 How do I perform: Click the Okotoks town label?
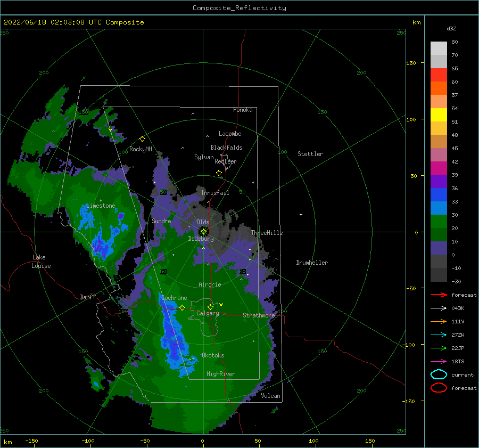tap(213, 355)
